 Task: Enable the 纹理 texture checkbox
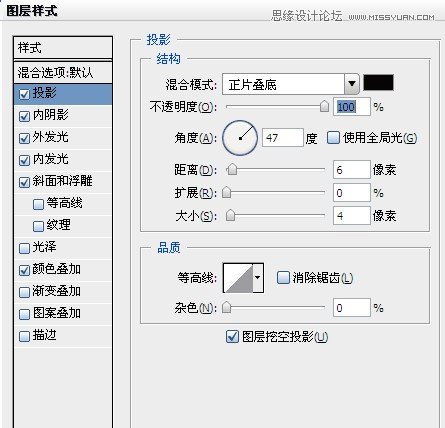click(38, 226)
